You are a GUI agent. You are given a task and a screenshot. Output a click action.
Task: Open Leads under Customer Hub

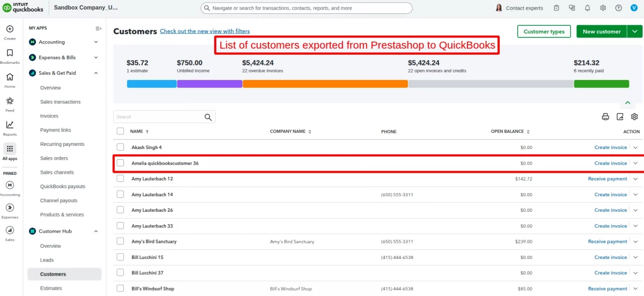pos(47,260)
